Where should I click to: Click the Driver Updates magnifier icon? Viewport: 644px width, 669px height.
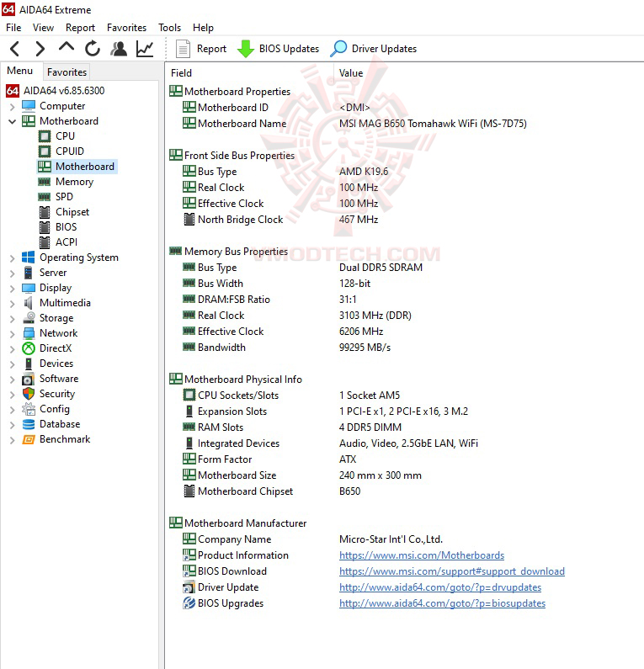(338, 49)
